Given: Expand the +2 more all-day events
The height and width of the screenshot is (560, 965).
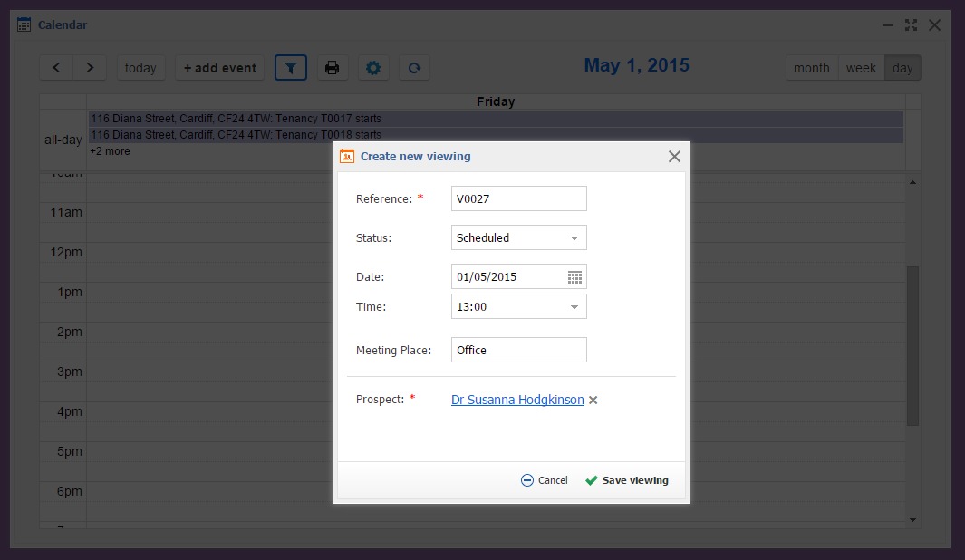Looking at the screenshot, I should click(x=110, y=151).
